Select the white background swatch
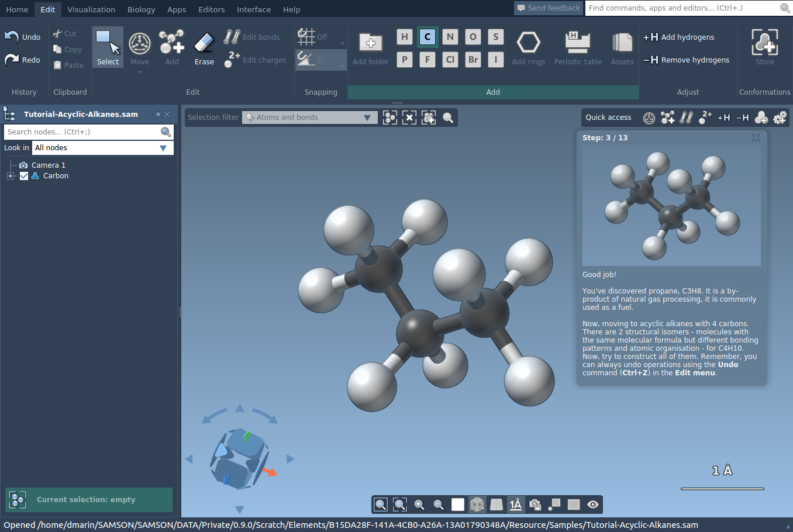The height and width of the screenshot is (532, 793). tap(458, 505)
